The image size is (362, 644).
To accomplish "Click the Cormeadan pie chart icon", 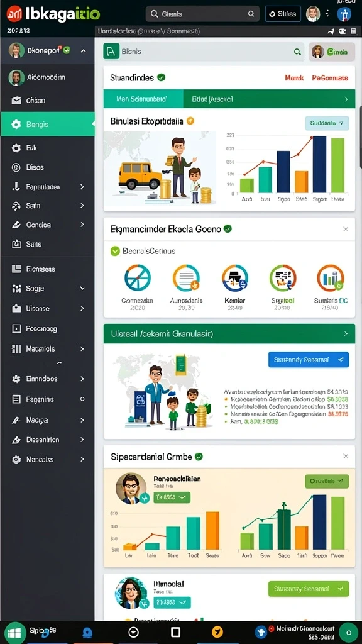I will tap(138, 278).
